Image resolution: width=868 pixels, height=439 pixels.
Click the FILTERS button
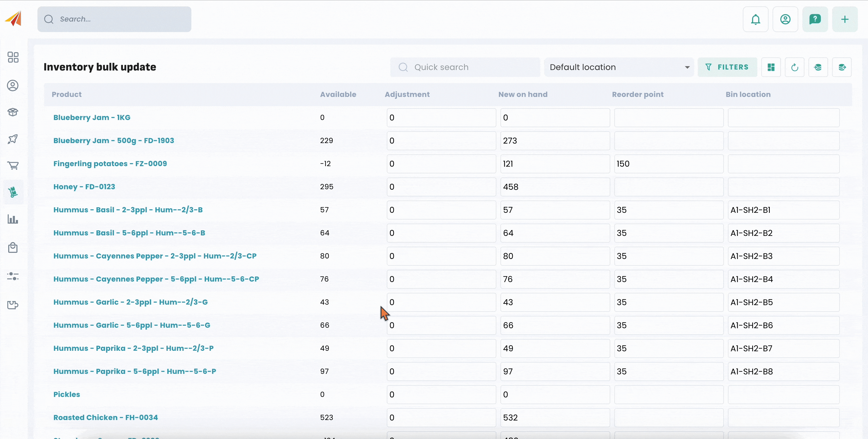pyautogui.click(x=727, y=67)
